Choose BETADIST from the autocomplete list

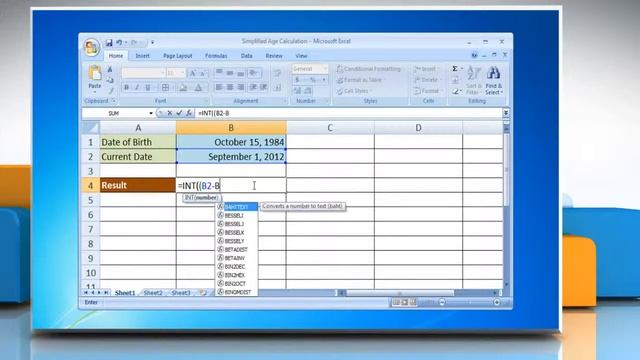click(237, 249)
